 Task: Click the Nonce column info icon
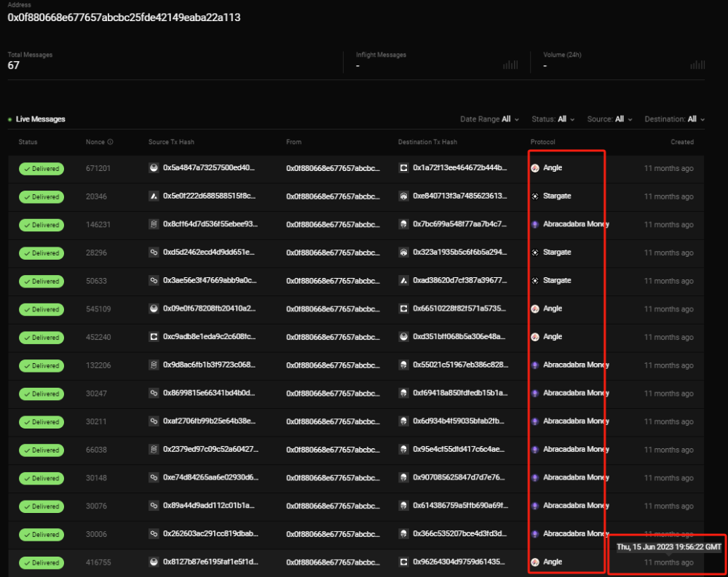click(x=110, y=143)
